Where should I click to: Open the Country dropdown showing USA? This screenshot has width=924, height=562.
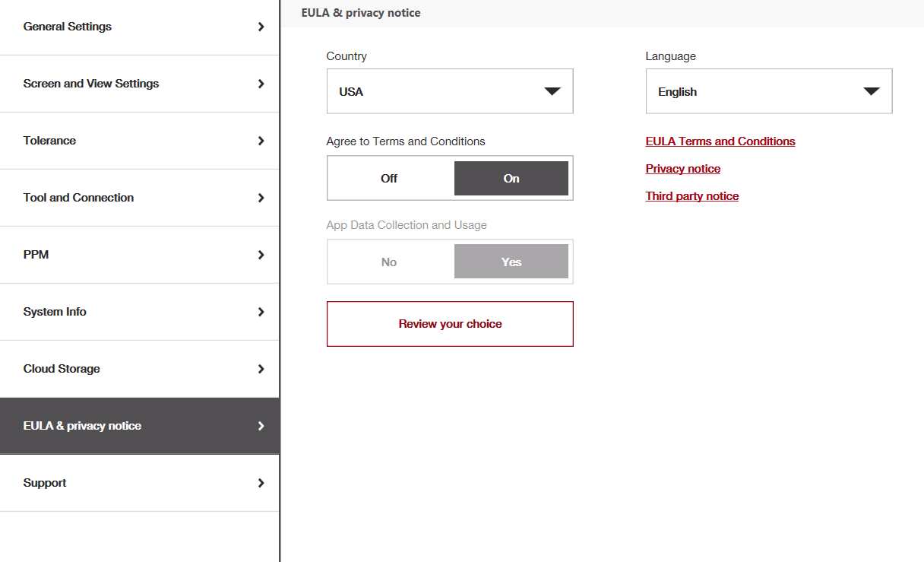tap(450, 91)
